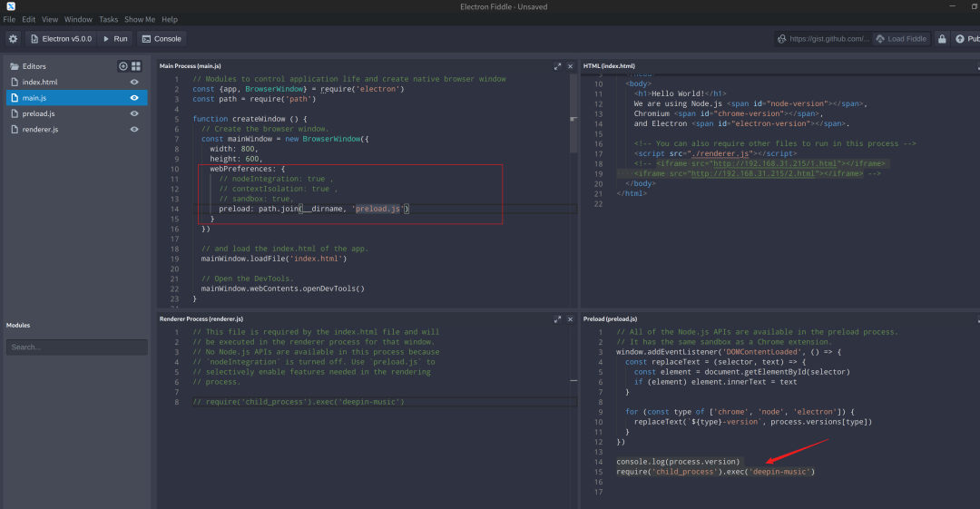Open the settings gear in toolbar
Image resolution: width=980 pixels, height=509 pixels.
pyautogui.click(x=13, y=39)
